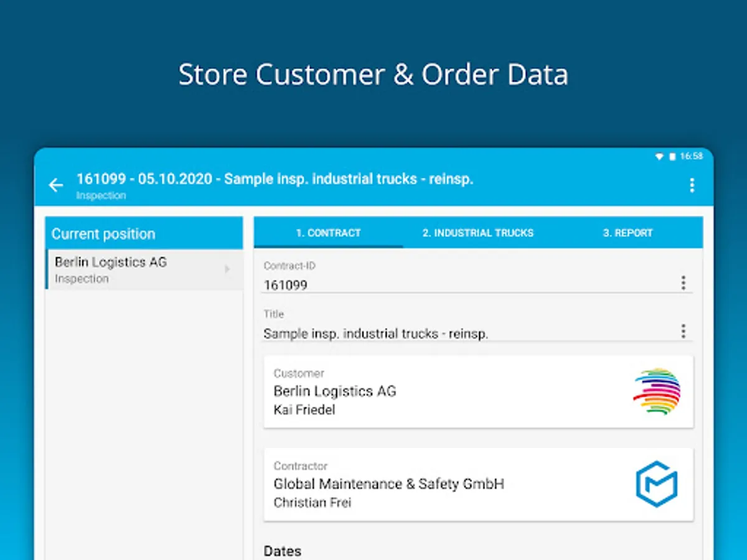Screen dimensions: 747x560
Task: Go back using the arrow icon
Action: coord(56,185)
